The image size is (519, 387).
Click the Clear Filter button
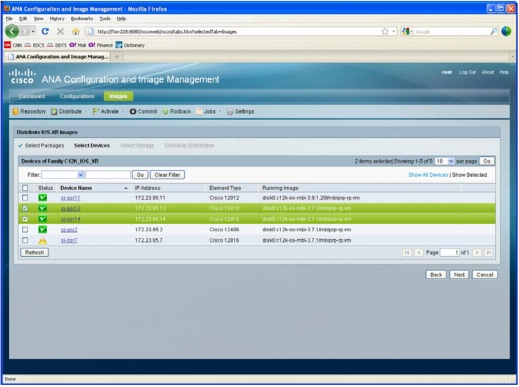click(x=167, y=175)
